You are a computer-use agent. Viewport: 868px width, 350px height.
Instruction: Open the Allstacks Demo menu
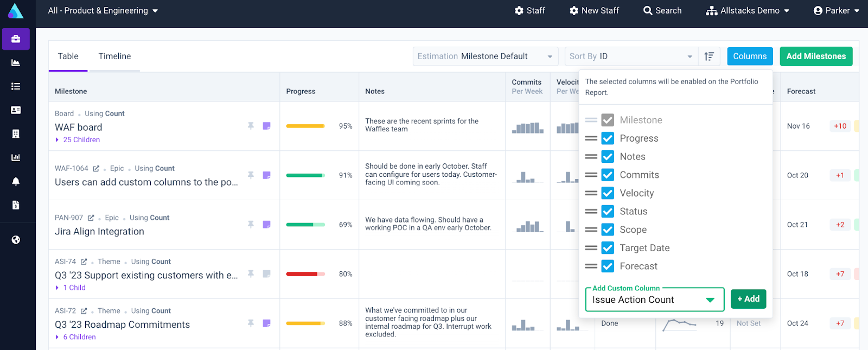coord(748,11)
